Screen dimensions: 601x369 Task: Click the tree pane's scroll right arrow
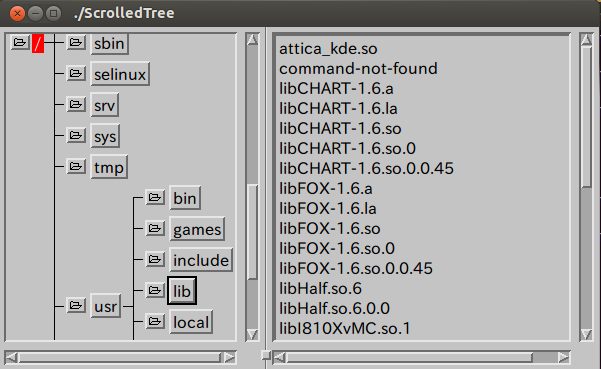point(230,357)
